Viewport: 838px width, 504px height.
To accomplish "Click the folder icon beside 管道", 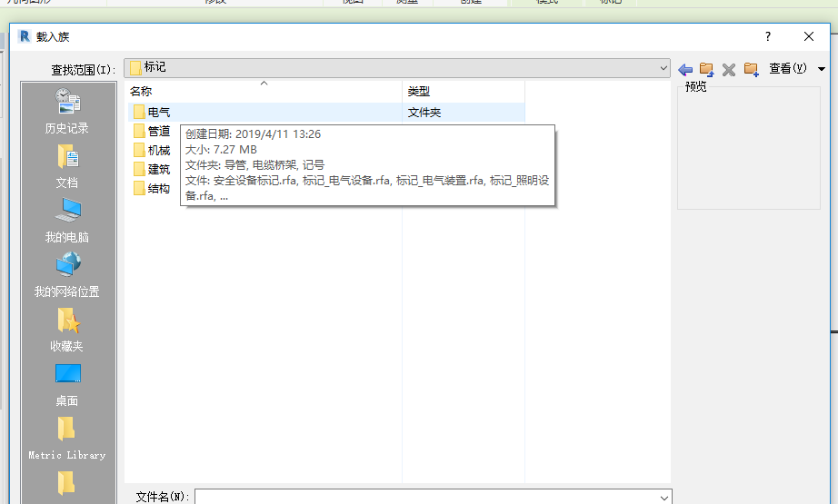I will click(x=139, y=131).
